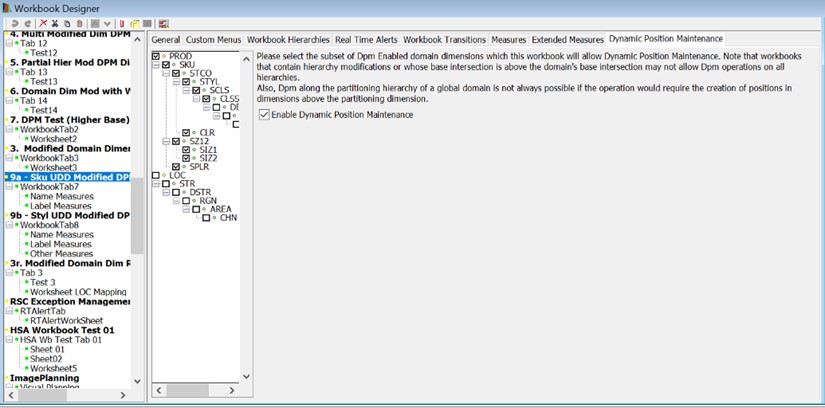
Task: Uncheck the SKU dimension checkbox
Action: 166,65
